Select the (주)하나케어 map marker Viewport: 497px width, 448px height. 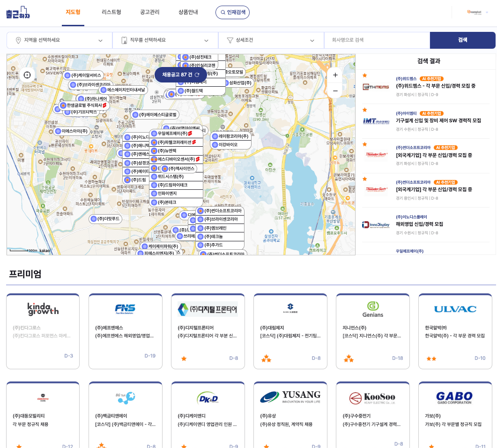(x=93, y=98)
